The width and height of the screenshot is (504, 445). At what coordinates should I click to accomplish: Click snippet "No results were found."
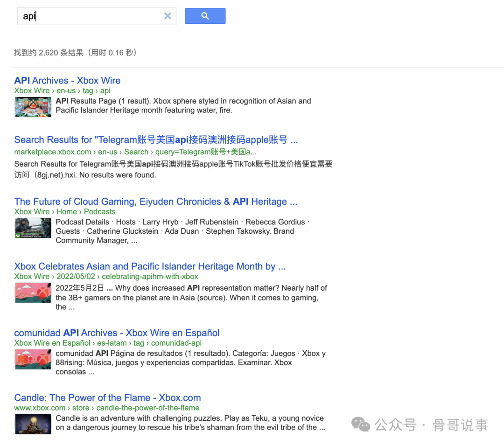pyautogui.click(x=118, y=175)
